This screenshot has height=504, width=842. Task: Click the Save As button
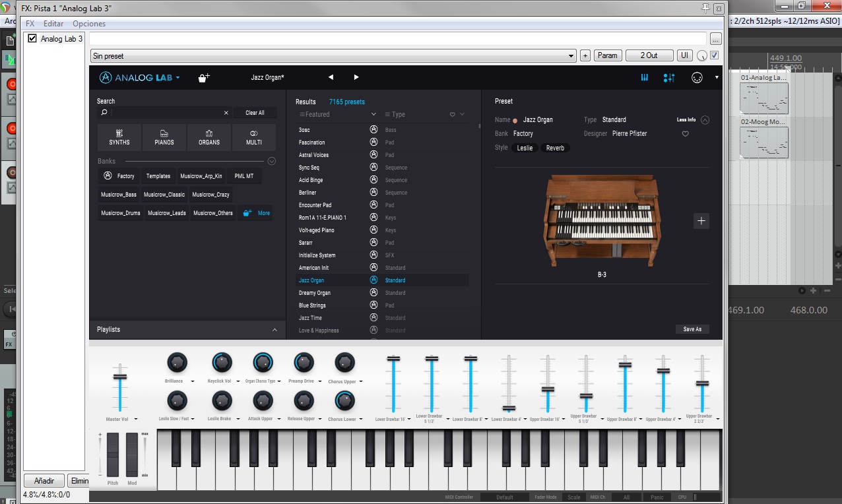692,329
